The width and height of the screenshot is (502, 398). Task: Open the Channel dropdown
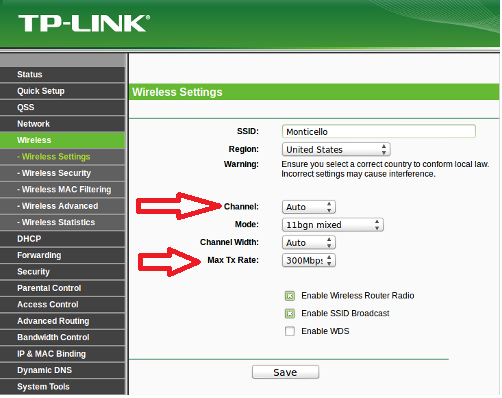309,207
